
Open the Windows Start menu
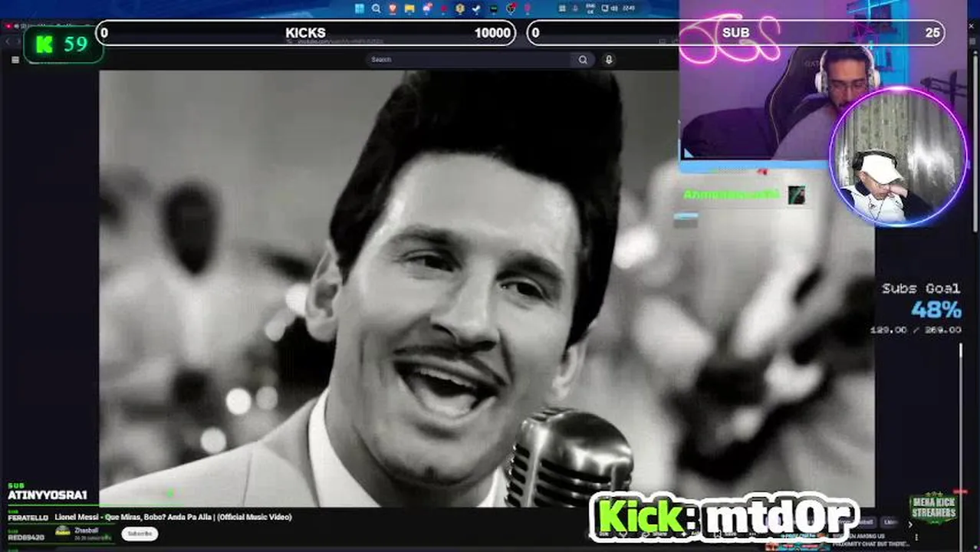pos(360,8)
